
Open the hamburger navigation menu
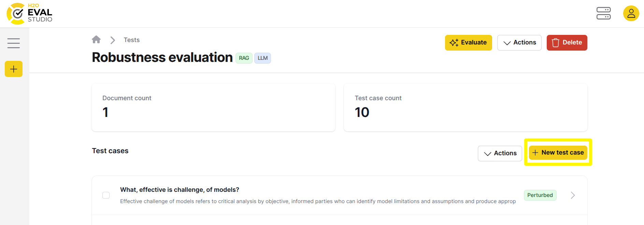point(13,43)
